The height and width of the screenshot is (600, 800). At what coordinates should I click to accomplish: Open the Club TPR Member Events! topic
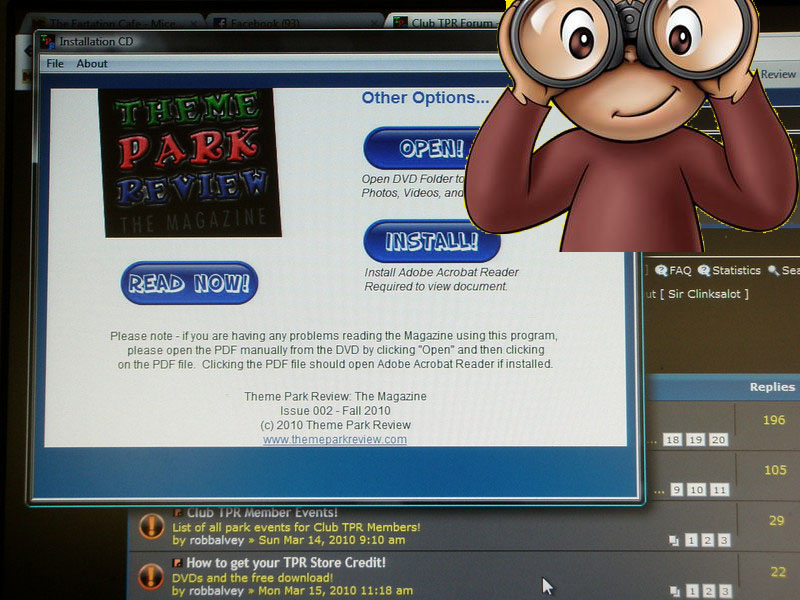pos(262,513)
